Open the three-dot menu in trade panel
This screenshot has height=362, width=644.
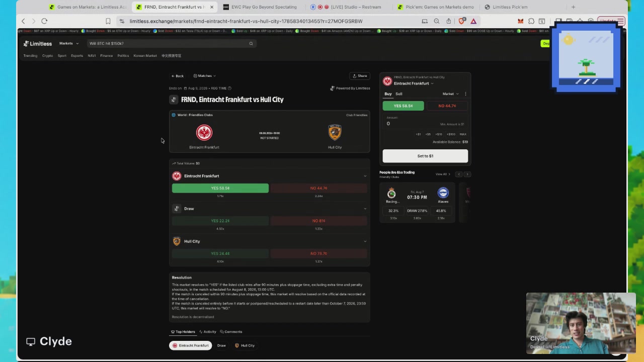pos(465,94)
